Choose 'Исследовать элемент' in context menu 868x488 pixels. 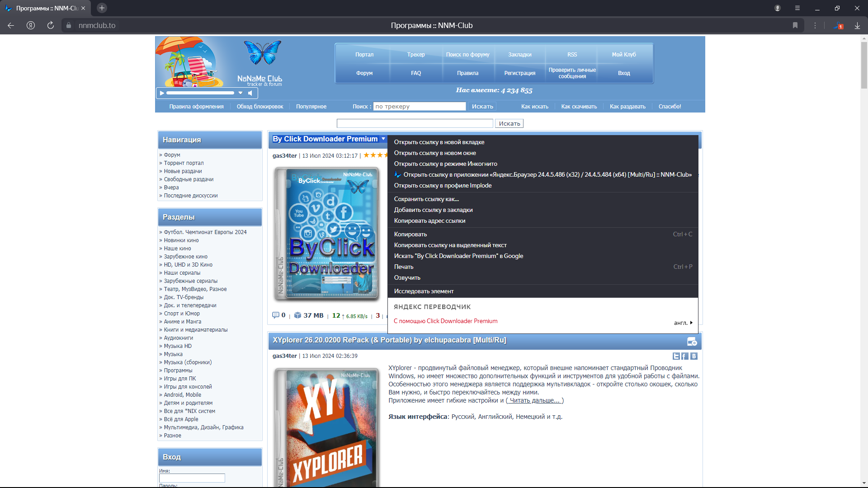[x=543, y=291]
